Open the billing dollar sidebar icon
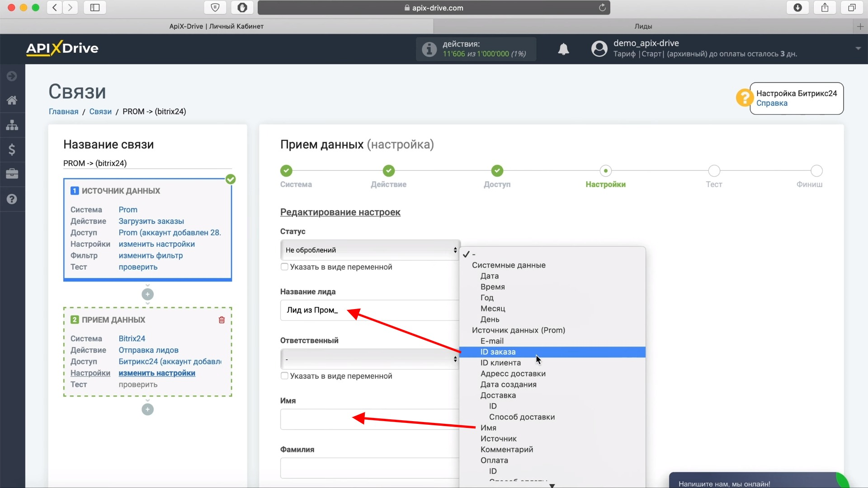 tap(12, 150)
